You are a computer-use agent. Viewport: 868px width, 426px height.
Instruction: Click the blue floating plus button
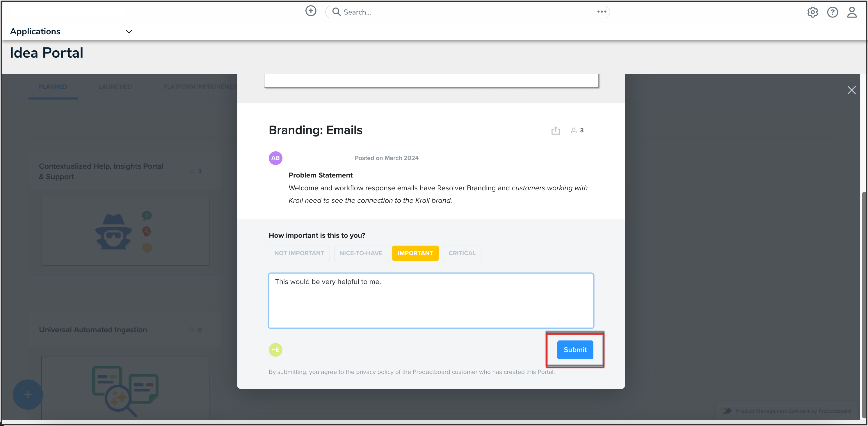[x=28, y=394]
